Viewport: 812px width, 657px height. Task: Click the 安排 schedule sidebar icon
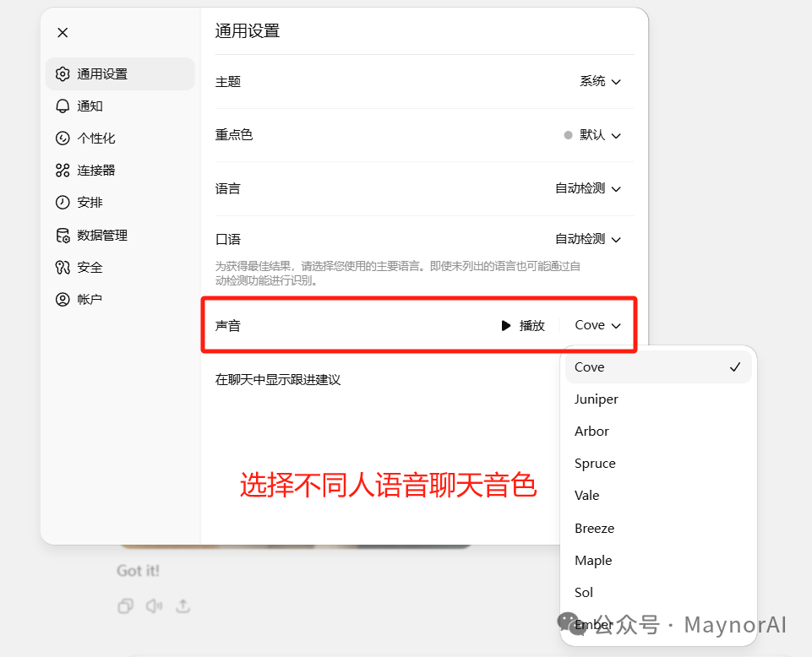63,202
